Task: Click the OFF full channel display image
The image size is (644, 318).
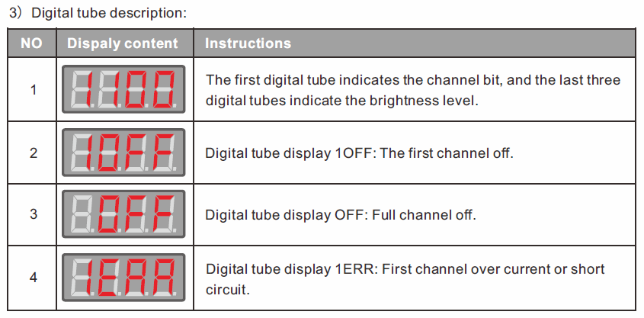Action: click(x=123, y=214)
